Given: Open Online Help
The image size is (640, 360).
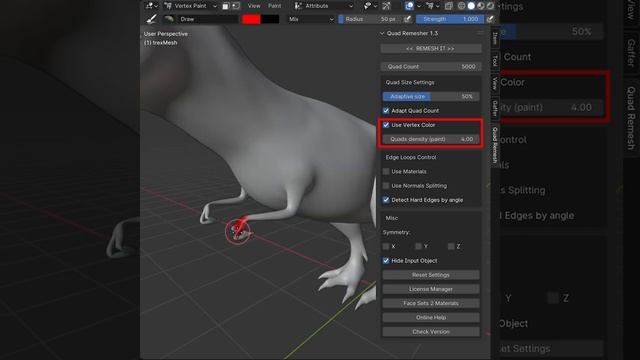Looking at the screenshot, I should tap(431, 318).
